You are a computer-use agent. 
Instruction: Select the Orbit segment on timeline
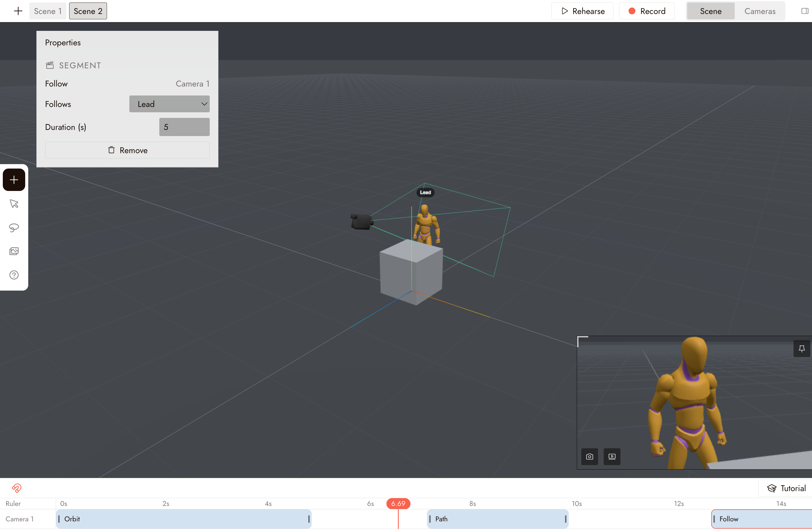(184, 519)
